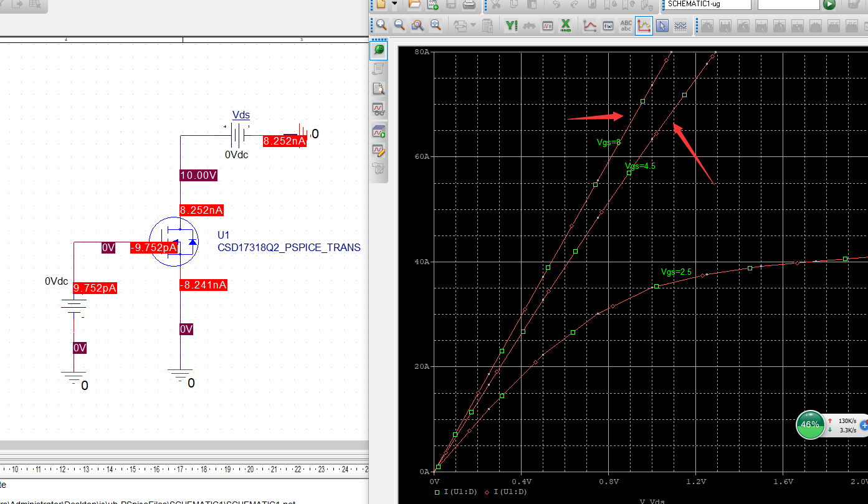The width and height of the screenshot is (868, 504).
Task: Select the U1 reference designator text
Action: click(x=224, y=235)
